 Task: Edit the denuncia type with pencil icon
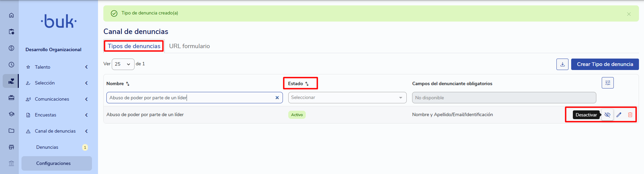(619, 115)
